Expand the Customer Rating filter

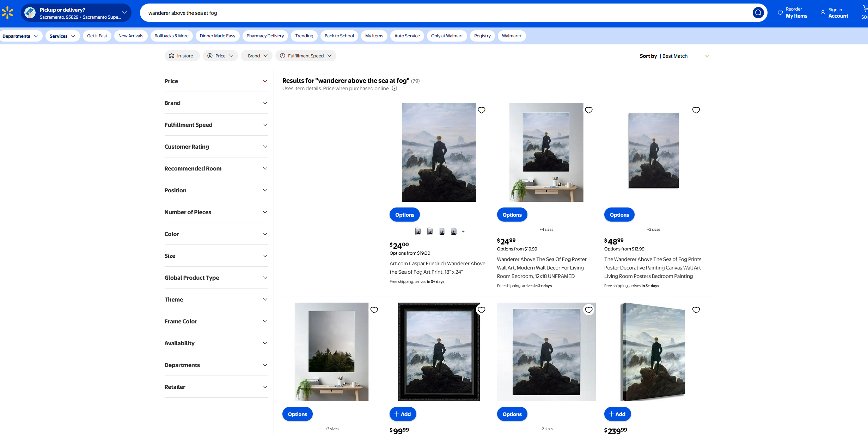pos(216,147)
